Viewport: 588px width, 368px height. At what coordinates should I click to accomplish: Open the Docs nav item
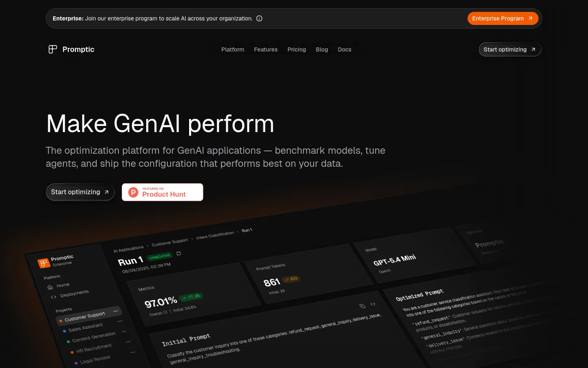click(345, 49)
